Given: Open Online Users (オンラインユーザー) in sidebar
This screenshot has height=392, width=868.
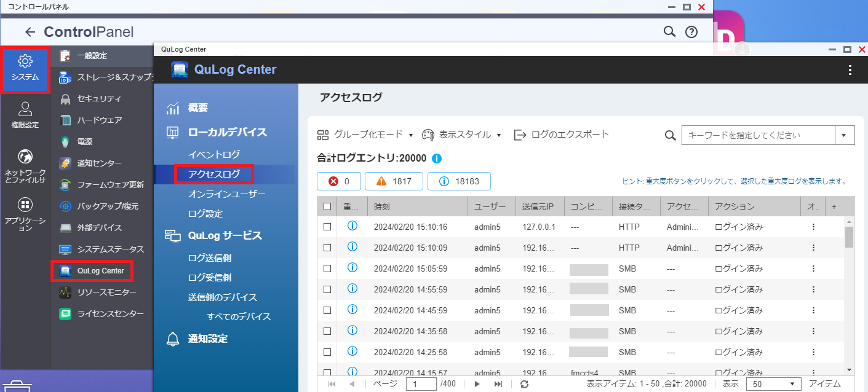Looking at the screenshot, I should [227, 194].
